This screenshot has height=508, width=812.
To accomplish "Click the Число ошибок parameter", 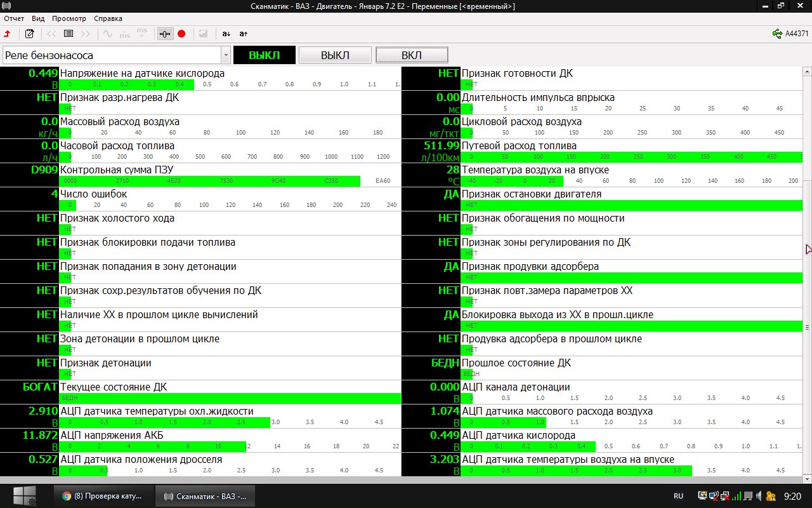I will (x=93, y=194).
